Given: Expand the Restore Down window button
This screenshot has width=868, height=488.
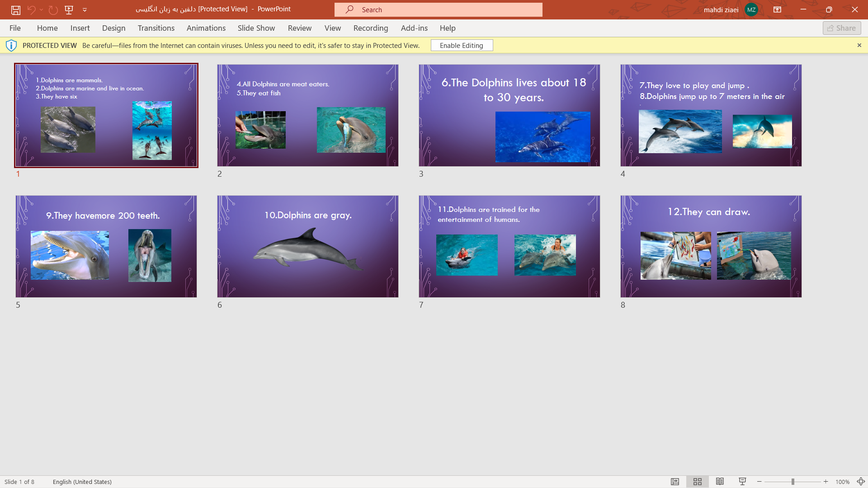Looking at the screenshot, I should coord(829,9).
